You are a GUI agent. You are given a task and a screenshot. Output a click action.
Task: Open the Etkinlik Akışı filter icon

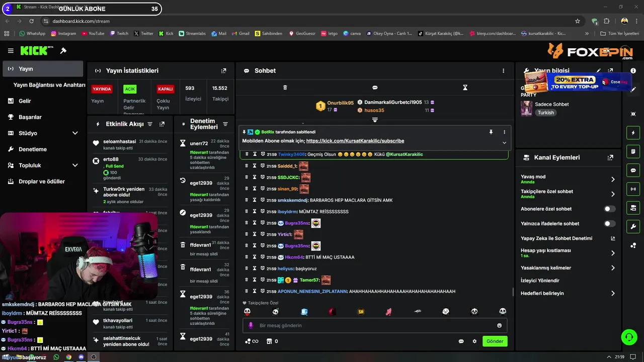149,124
